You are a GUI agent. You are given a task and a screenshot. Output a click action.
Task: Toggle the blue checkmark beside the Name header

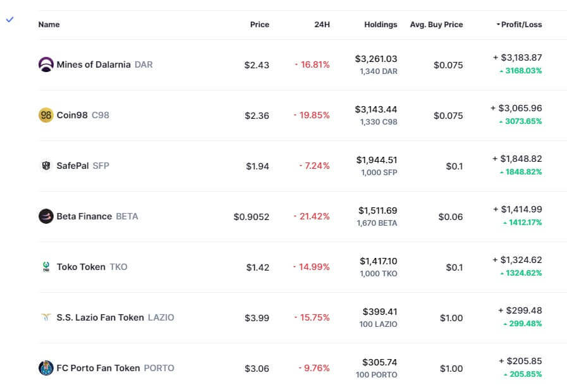tap(9, 20)
